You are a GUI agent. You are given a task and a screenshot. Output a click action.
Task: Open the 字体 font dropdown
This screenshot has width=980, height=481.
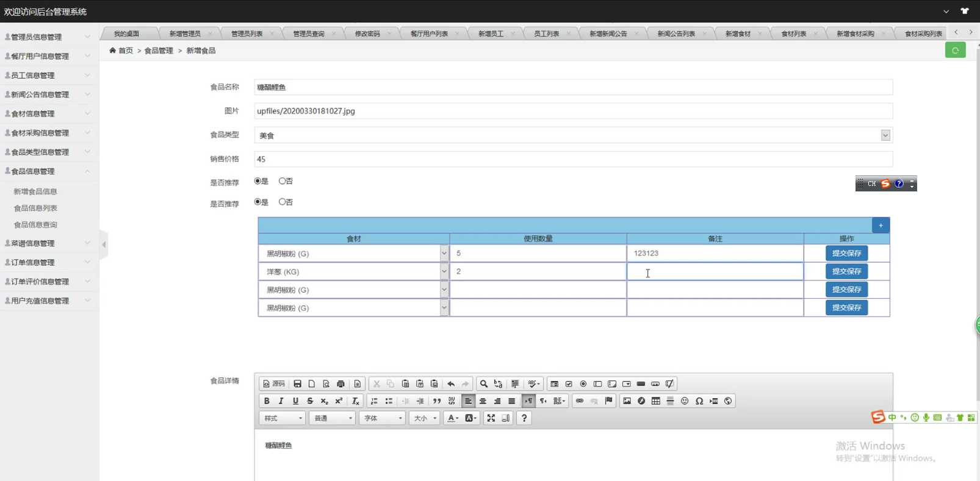pyautogui.click(x=382, y=418)
